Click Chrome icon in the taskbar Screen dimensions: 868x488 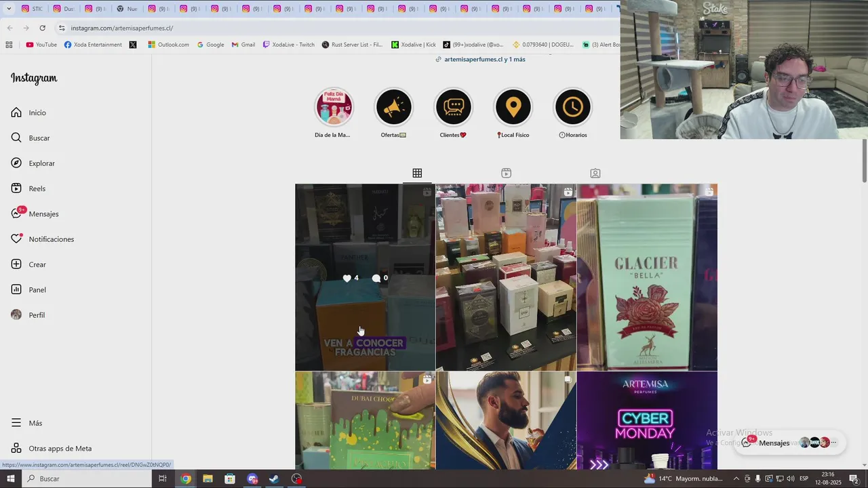point(186,479)
